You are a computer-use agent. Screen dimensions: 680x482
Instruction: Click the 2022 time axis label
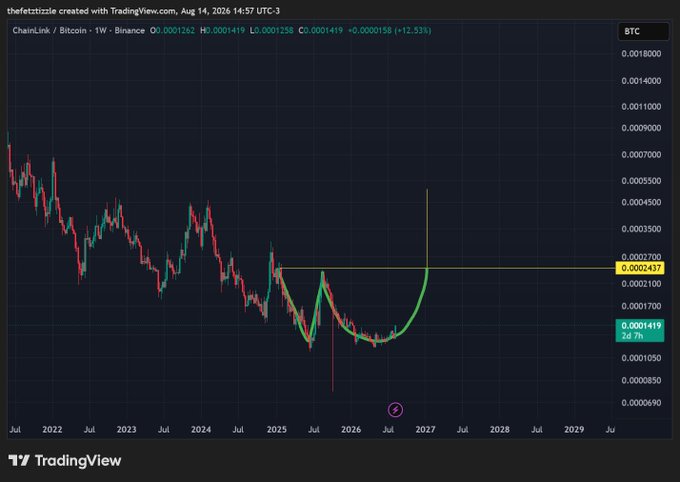pyautogui.click(x=52, y=430)
